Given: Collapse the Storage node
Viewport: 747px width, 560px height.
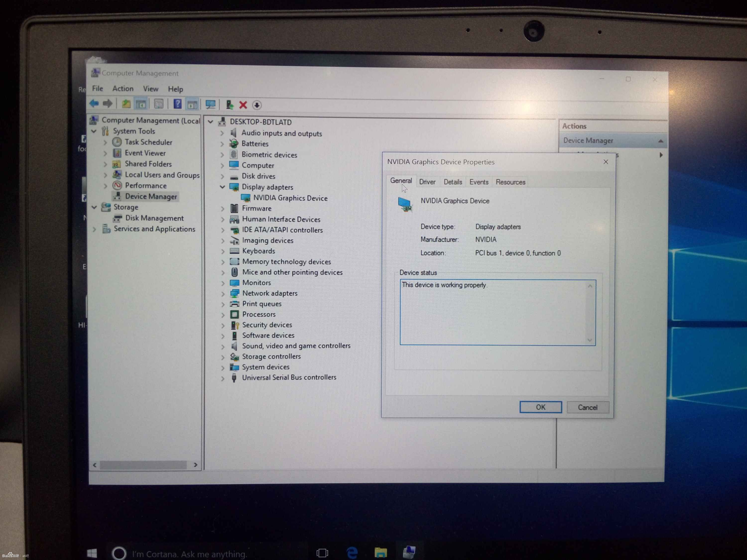Looking at the screenshot, I should point(94,207).
